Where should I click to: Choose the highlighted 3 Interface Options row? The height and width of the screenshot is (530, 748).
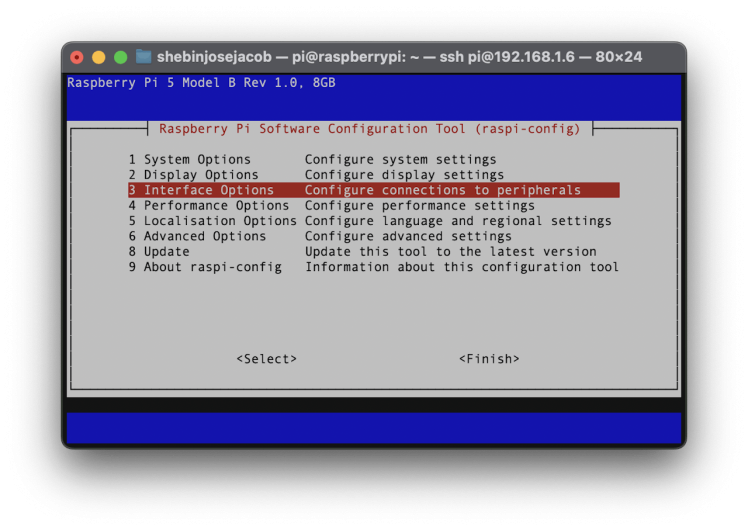[x=374, y=190]
